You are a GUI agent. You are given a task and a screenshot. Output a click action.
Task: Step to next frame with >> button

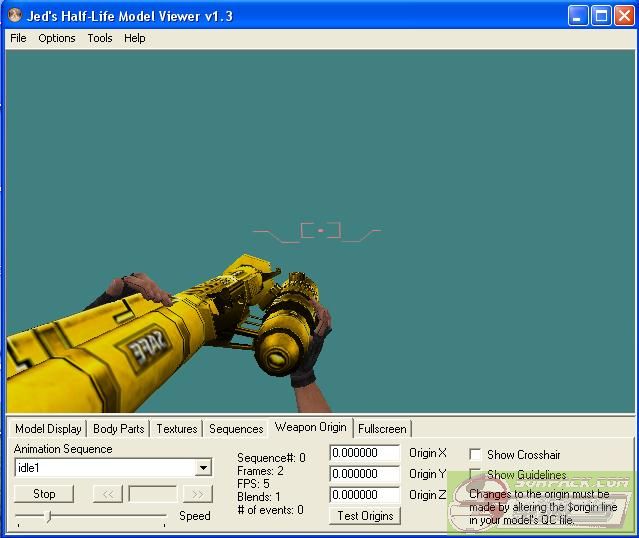(198, 494)
